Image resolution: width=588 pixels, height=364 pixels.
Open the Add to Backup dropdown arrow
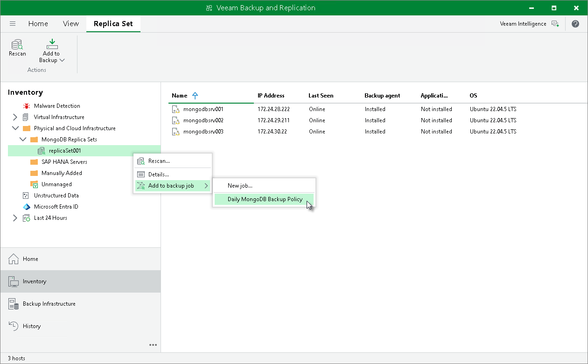(62, 60)
